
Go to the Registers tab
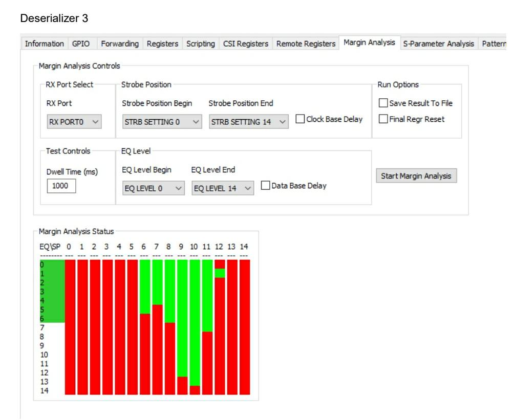pos(163,43)
